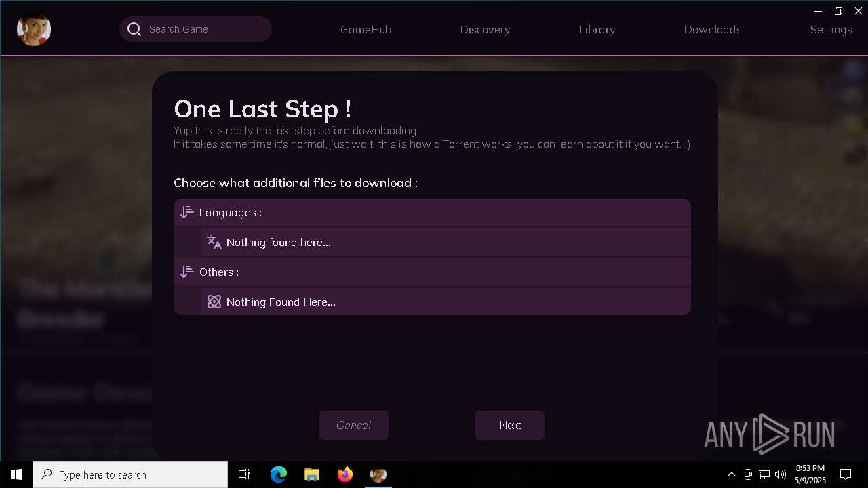This screenshot has height=488, width=868.
Task: Collapse the Others section sort icon
Action: (x=187, y=272)
